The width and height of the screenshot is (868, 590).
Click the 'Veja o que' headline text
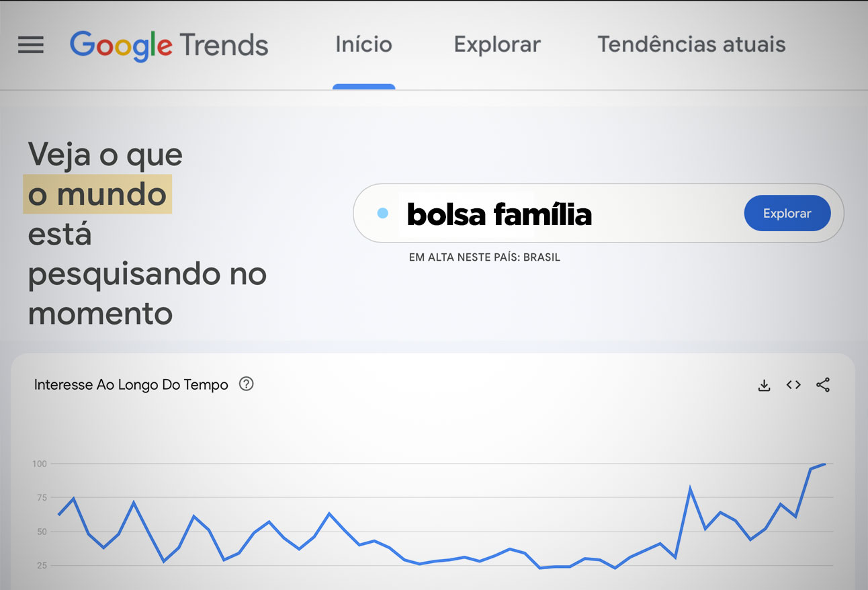click(105, 155)
